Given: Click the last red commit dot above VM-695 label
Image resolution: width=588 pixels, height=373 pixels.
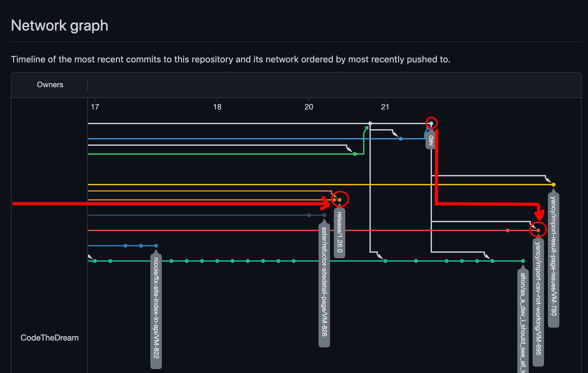Looking at the screenshot, I should point(538,230).
